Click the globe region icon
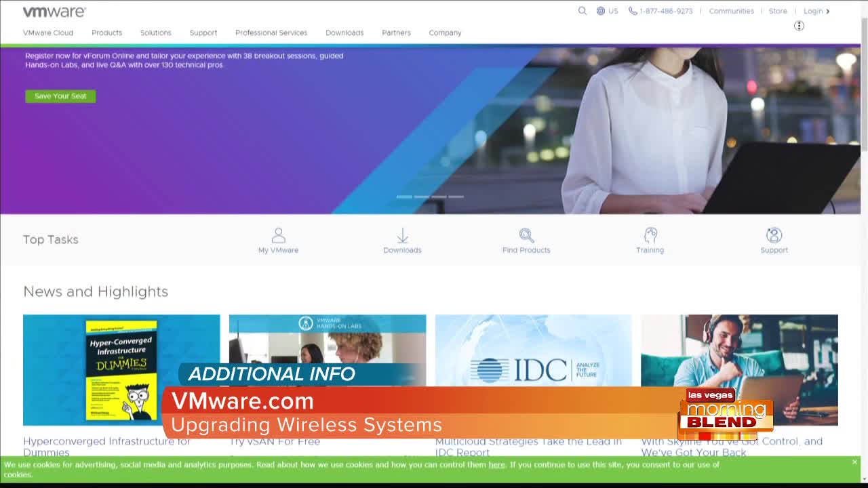The height and width of the screenshot is (488, 868). 601,11
